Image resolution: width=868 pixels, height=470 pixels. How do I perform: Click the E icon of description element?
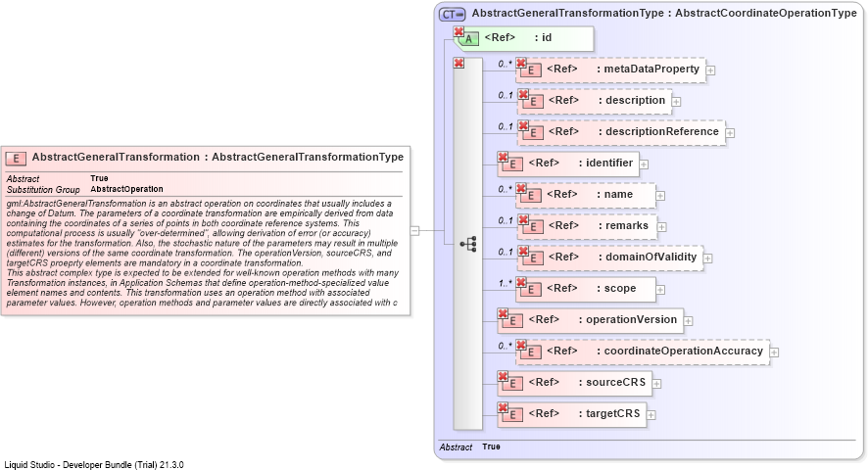click(533, 101)
